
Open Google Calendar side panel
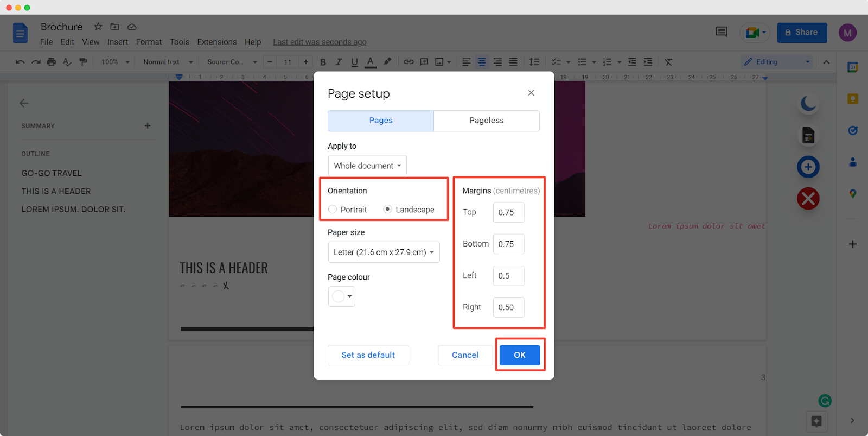click(x=853, y=67)
